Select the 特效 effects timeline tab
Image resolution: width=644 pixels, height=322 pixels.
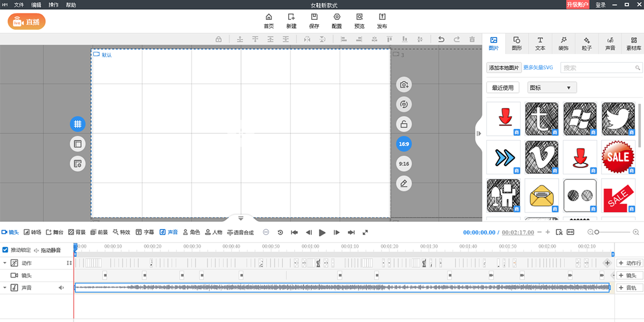(121, 232)
